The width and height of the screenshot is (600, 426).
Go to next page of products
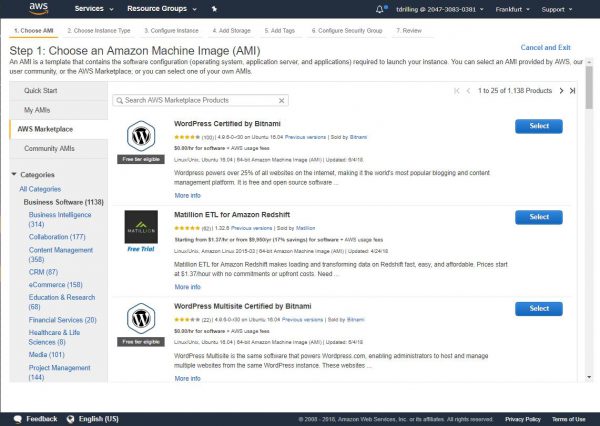click(x=561, y=91)
